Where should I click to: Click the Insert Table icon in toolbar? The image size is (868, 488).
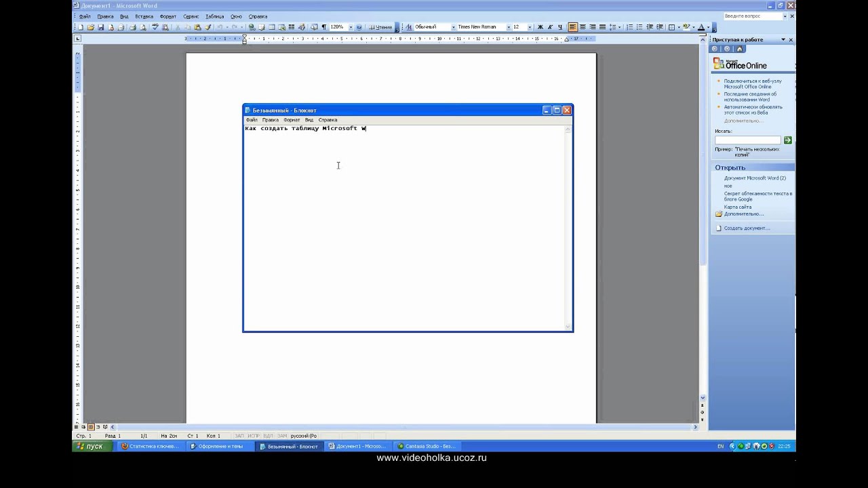pyautogui.click(x=271, y=27)
